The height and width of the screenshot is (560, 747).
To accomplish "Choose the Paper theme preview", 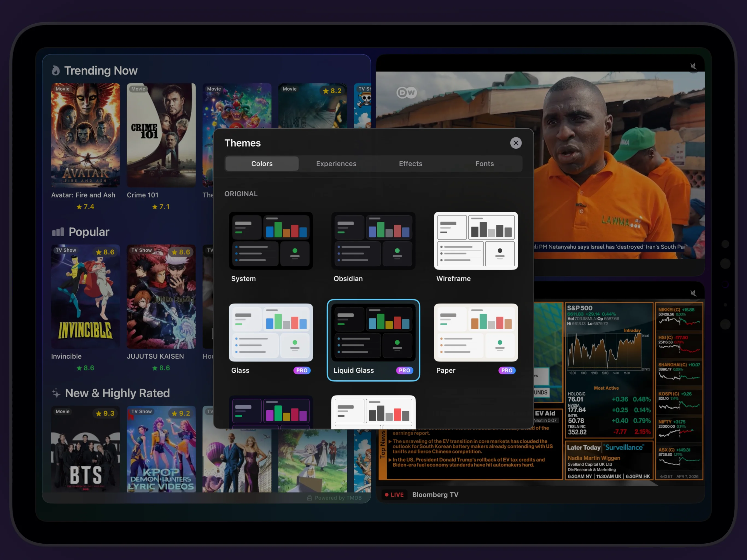I will (476, 332).
